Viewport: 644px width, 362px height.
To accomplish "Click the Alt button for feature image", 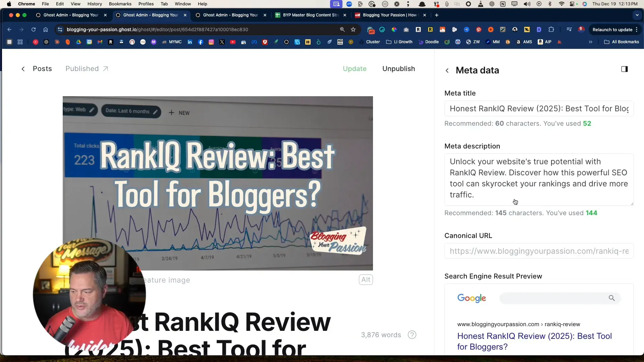I will tap(366, 280).
